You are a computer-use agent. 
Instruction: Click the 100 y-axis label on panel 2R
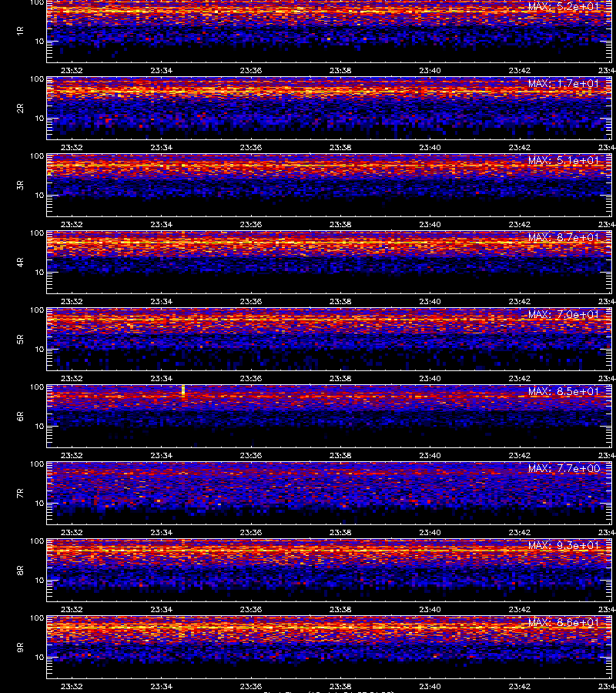(37, 79)
